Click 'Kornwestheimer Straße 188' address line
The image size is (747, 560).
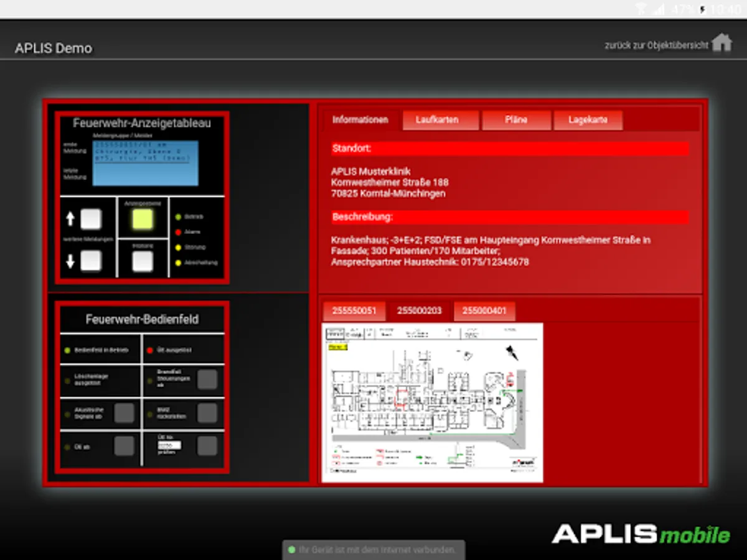pos(390,183)
